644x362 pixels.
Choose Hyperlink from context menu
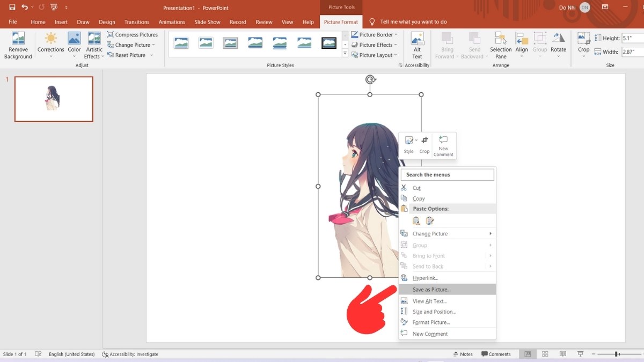click(448, 278)
